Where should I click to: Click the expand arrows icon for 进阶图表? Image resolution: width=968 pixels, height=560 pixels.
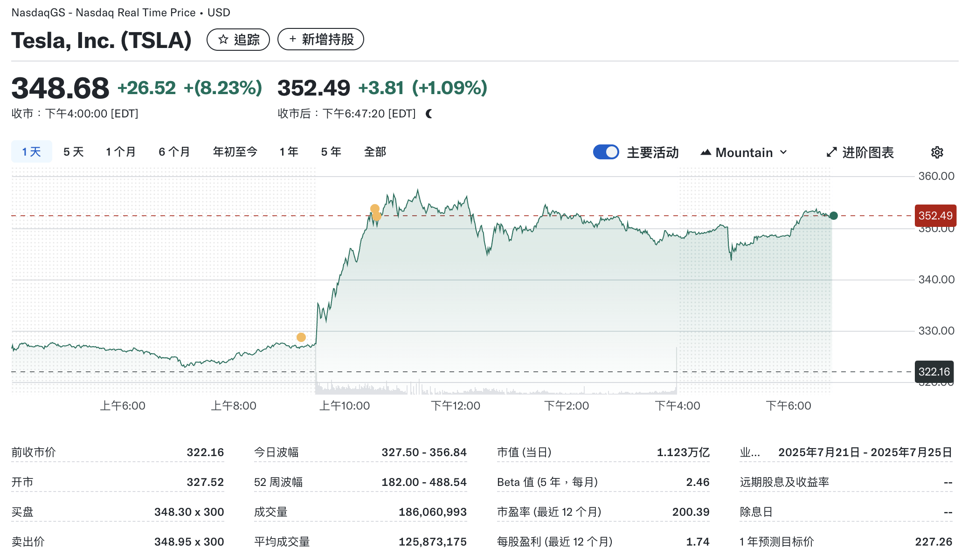pyautogui.click(x=831, y=152)
